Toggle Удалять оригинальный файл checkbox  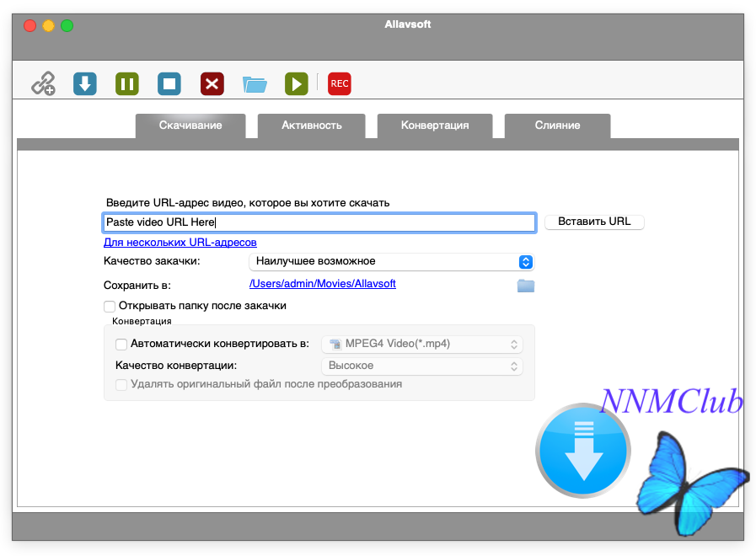coord(121,384)
